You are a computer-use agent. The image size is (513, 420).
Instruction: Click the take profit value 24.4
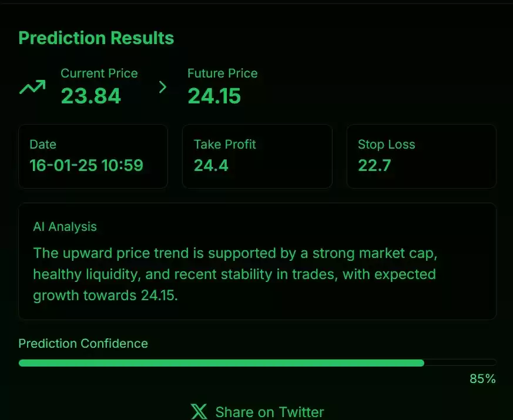[x=211, y=165]
